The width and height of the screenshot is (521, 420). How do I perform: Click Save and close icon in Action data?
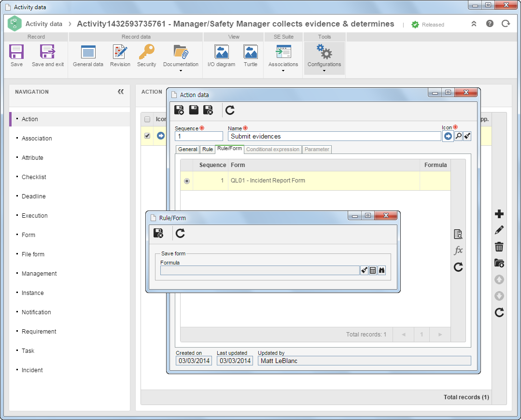pos(208,110)
